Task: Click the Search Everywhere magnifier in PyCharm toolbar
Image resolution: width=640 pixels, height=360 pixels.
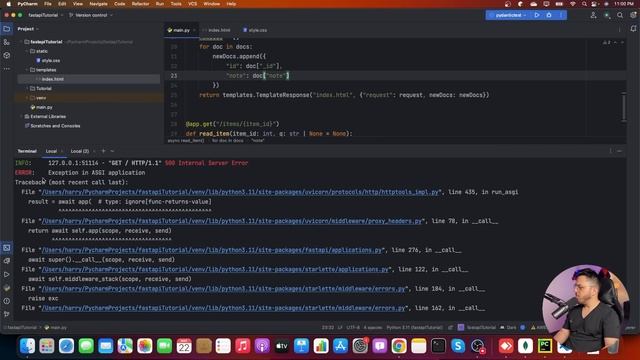Action: (x=620, y=15)
